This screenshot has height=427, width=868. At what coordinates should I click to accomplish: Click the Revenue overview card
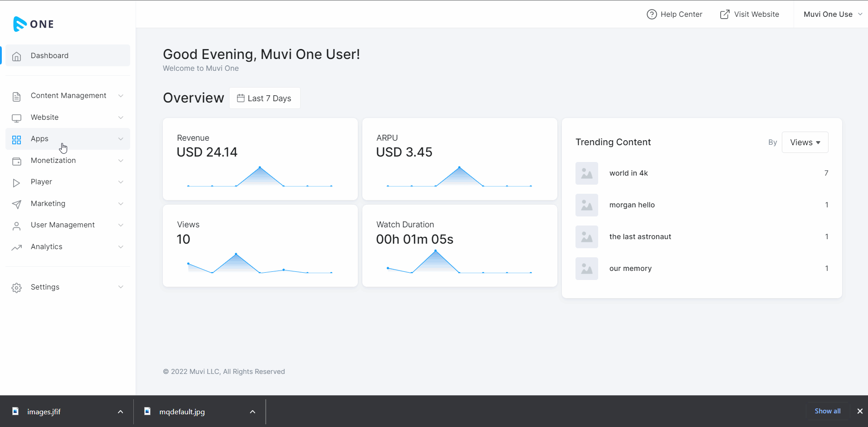pos(260,159)
